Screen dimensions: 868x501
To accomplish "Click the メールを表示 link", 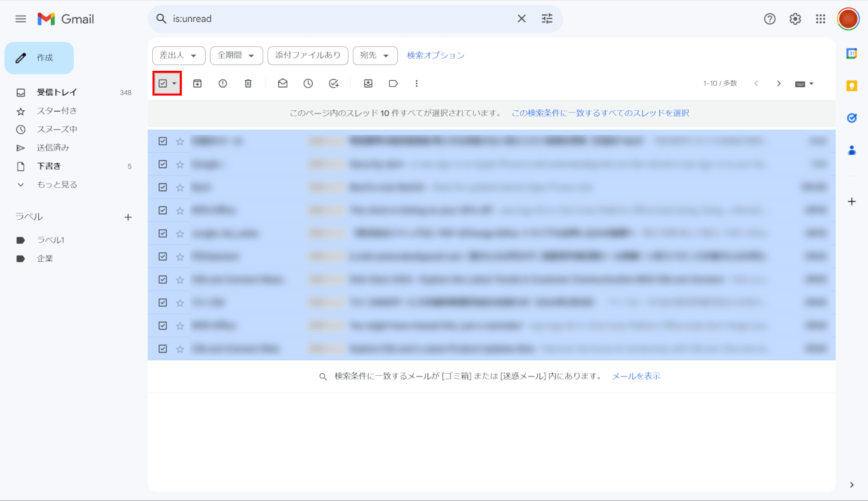I will pyautogui.click(x=636, y=376).
